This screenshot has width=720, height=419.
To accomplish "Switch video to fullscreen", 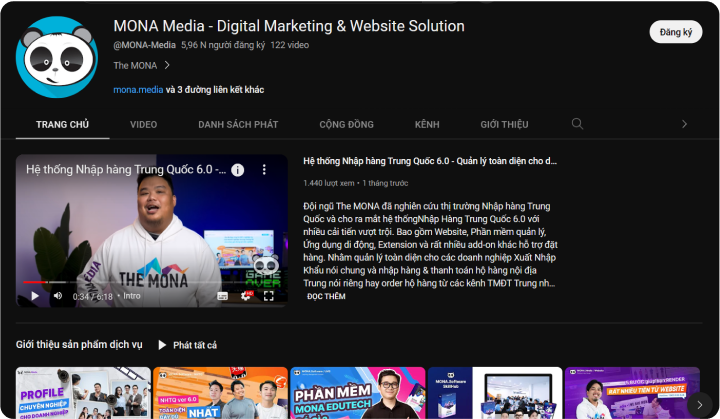I will click(269, 296).
